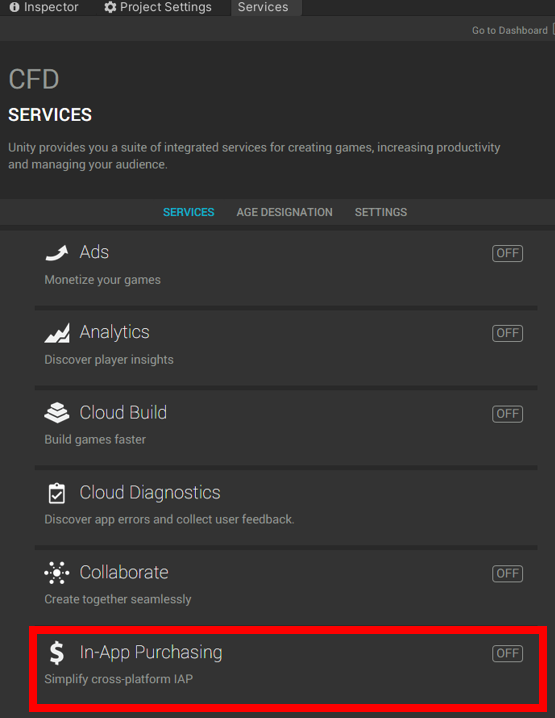Image resolution: width=555 pixels, height=718 pixels.
Task: Click the Cloud Build layers icon
Action: (x=57, y=413)
